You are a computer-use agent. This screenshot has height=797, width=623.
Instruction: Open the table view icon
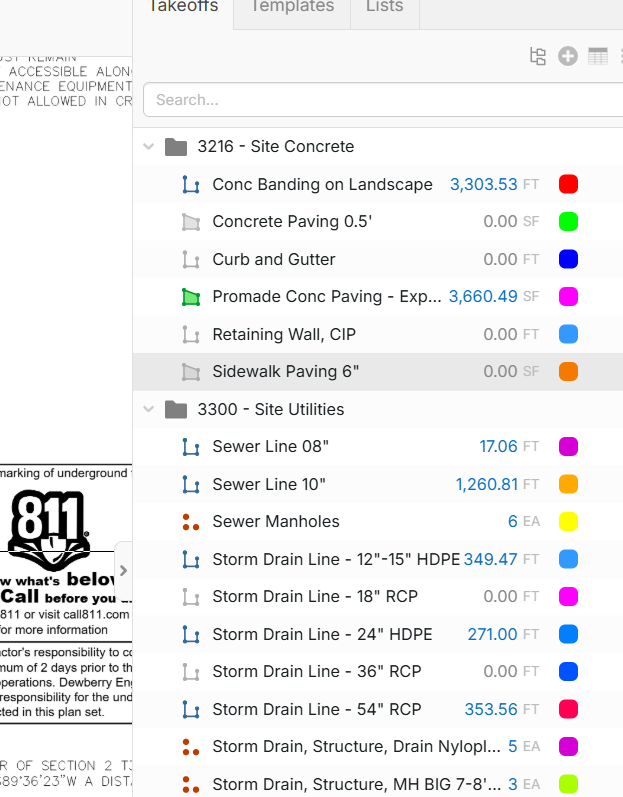pos(598,57)
